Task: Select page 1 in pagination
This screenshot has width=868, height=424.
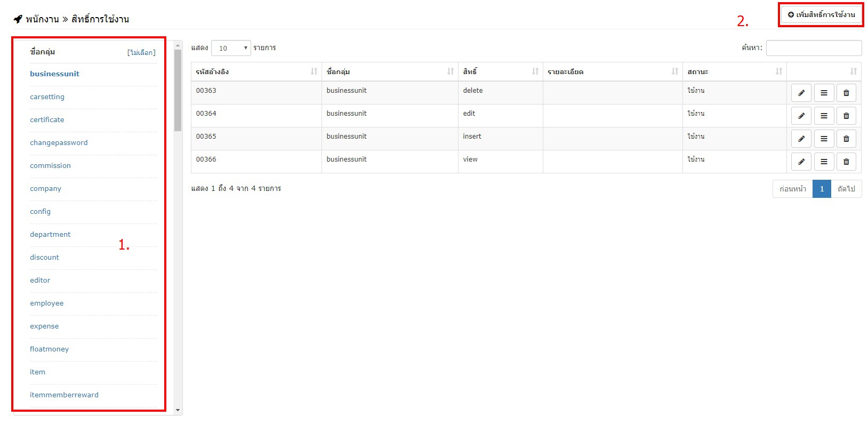Action: click(x=822, y=189)
